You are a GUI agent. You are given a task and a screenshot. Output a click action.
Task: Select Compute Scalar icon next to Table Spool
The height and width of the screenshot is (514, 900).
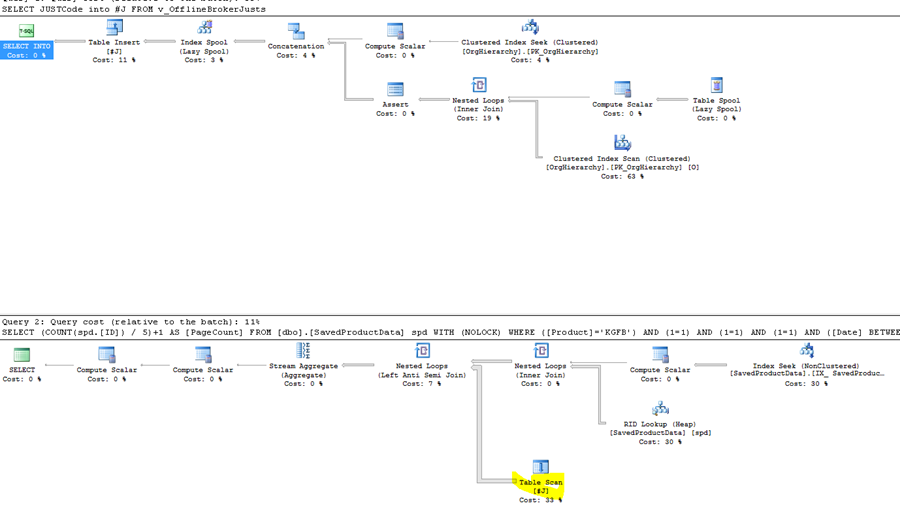(622, 89)
